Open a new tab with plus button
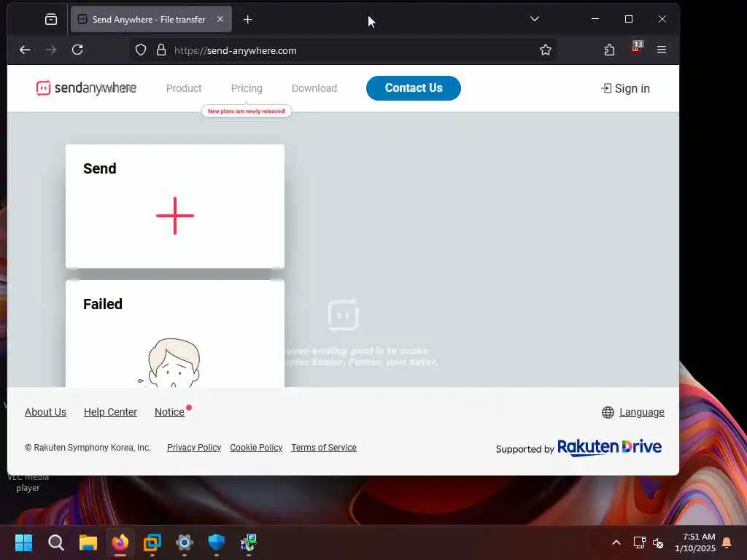This screenshot has width=747, height=560. click(x=248, y=20)
